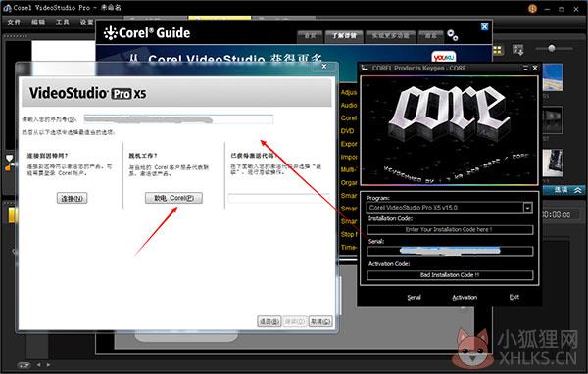Image resolution: width=588 pixels, height=374 pixels.
Task: Click the left arrow at the timeline bottom
Action: 38,364
